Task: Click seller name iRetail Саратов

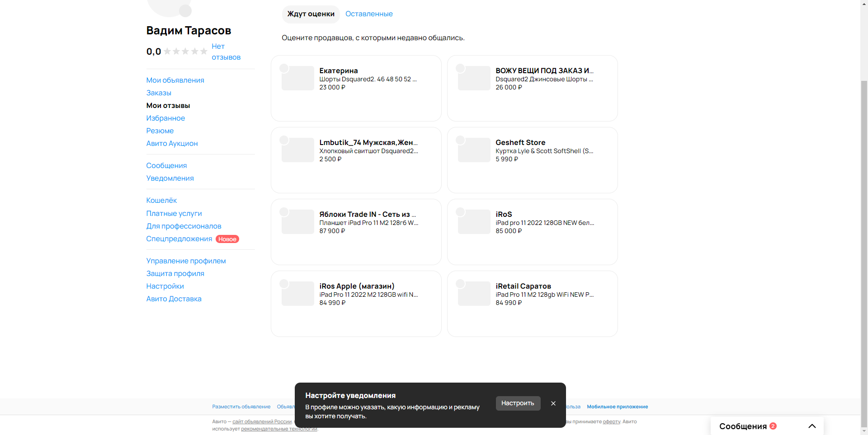Action: [x=523, y=286]
